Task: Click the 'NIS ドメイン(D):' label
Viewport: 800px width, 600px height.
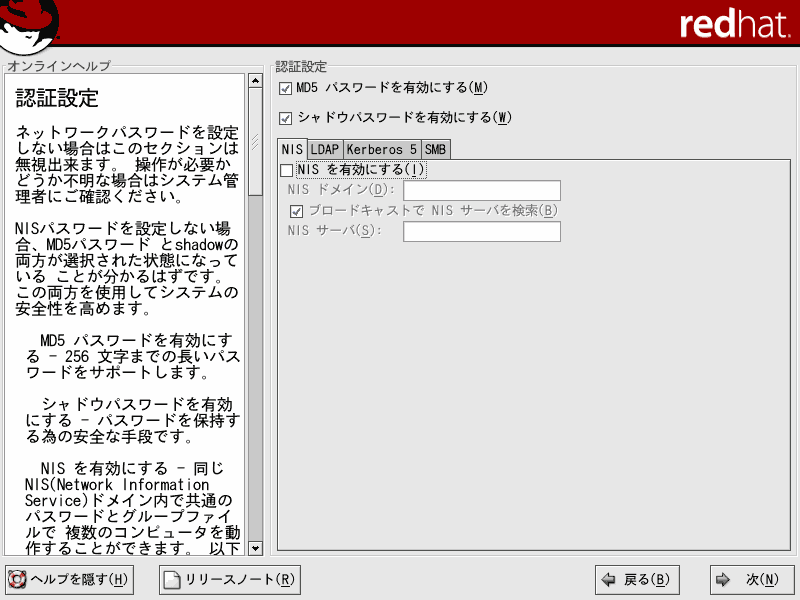Action: pyautogui.click(x=341, y=190)
